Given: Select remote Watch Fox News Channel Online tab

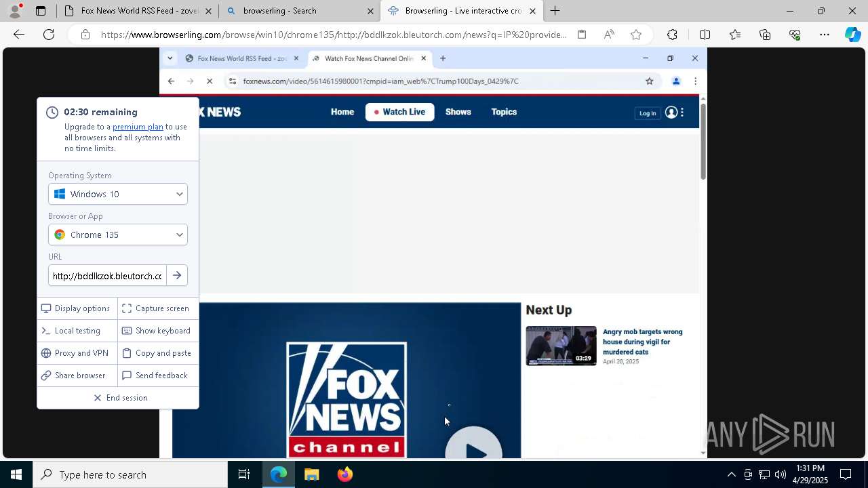Looking at the screenshot, I should pos(368,58).
